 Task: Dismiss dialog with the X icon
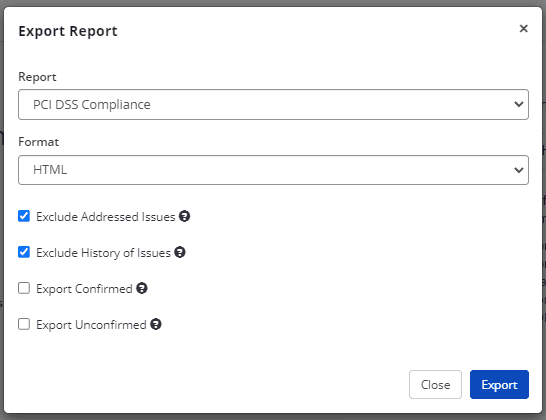coord(523,29)
